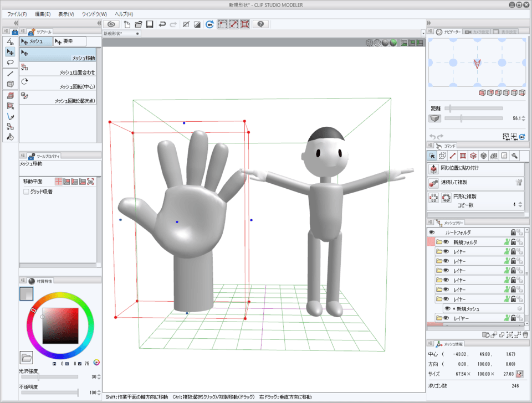Click the edge command icon with red line
The width and height of the screenshot is (532, 403).
coord(453,156)
